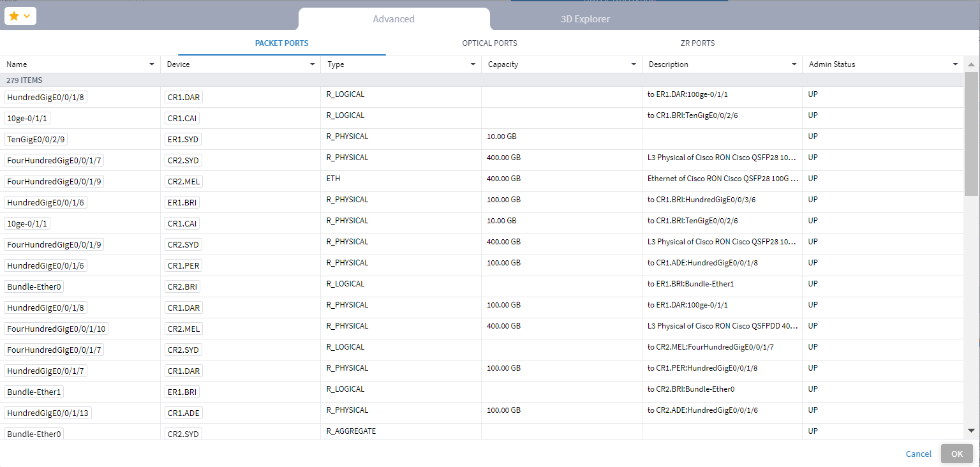Select the OPTICAL PORTS tab
The height and width of the screenshot is (467, 980).
click(x=489, y=43)
